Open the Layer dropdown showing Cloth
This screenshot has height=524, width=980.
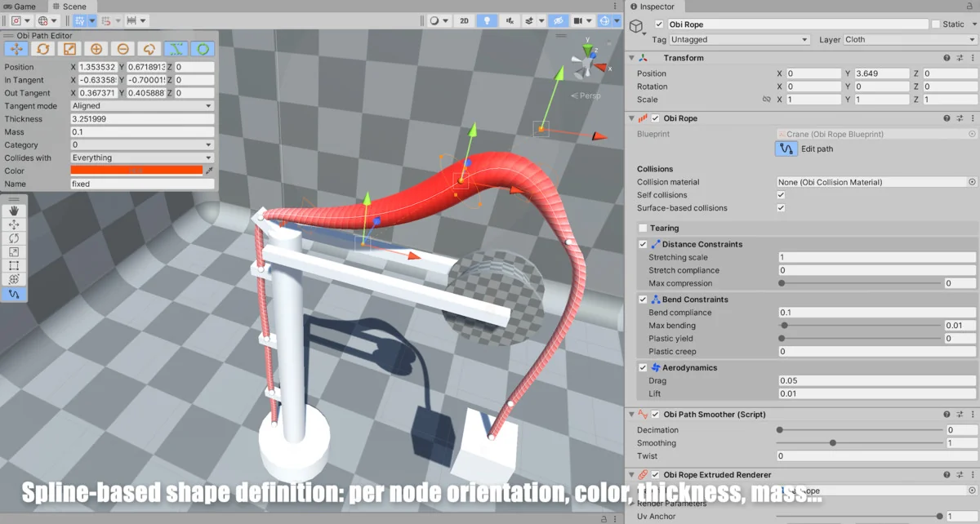(908, 39)
